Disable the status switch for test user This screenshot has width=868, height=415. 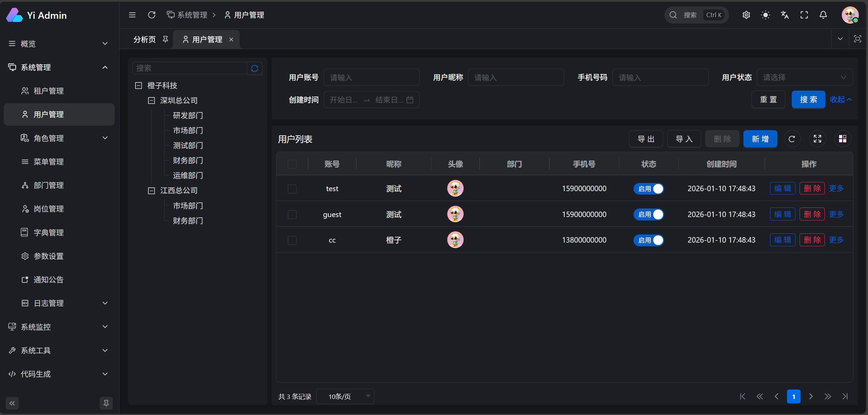tap(648, 189)
